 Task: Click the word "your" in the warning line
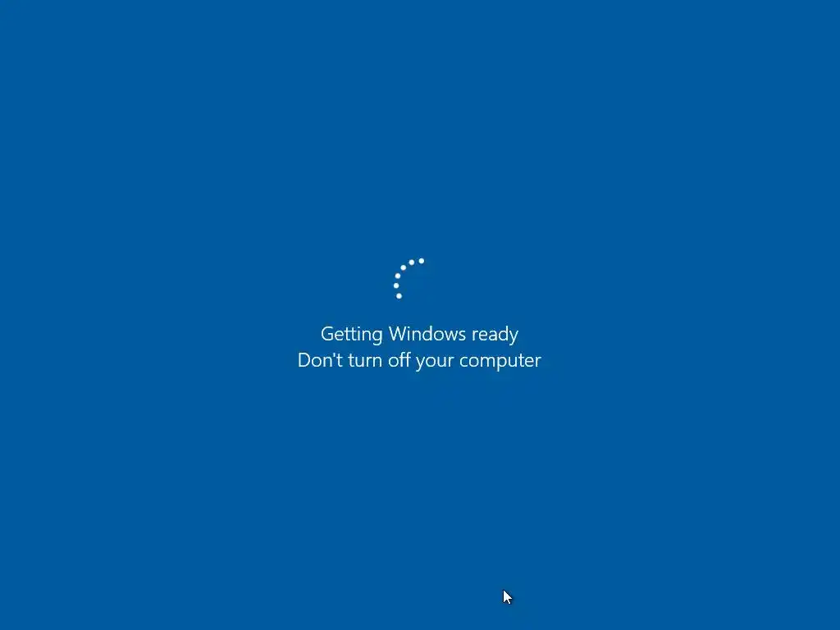[435, 362]
